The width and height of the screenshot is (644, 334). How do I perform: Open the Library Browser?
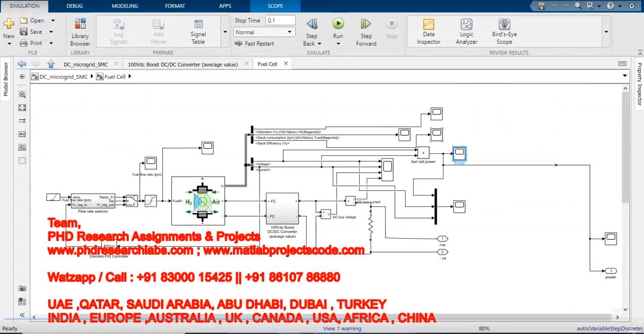point(80,31)
